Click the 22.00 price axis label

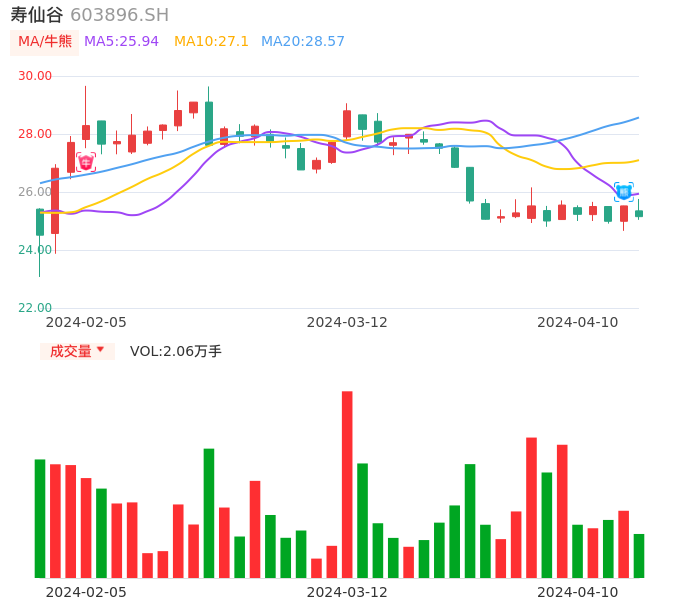click(35, 308)
